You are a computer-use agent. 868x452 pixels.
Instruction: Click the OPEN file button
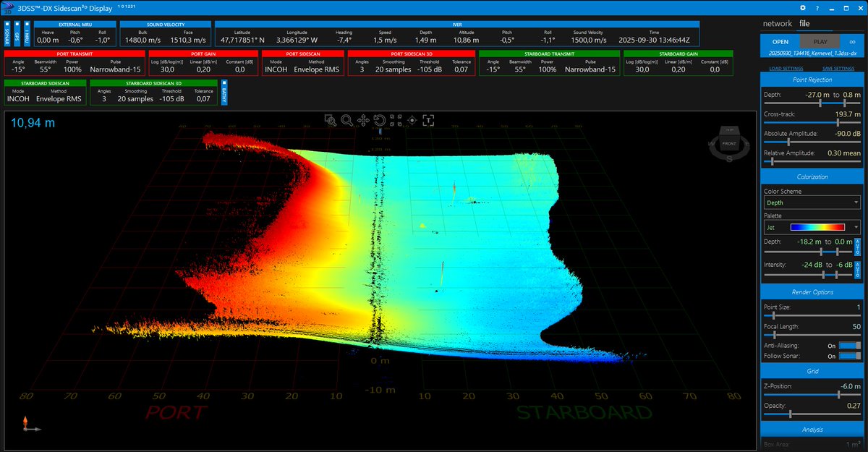780,42
